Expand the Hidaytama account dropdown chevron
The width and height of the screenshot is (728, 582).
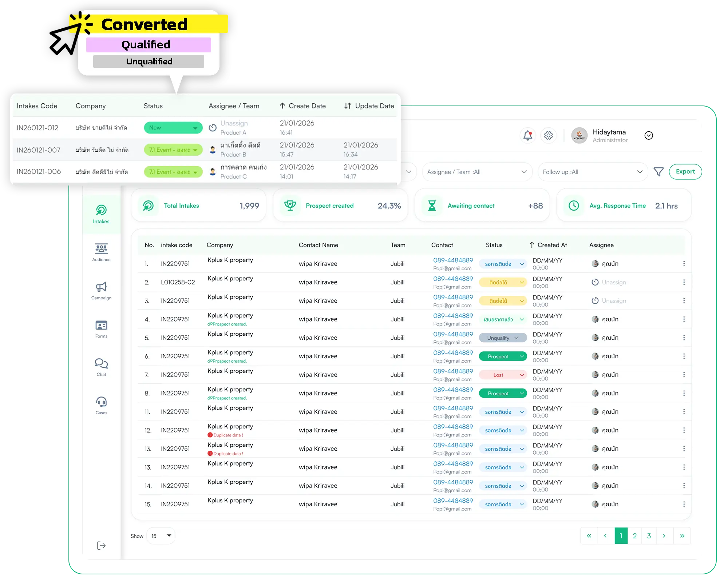tap(649, 135)
